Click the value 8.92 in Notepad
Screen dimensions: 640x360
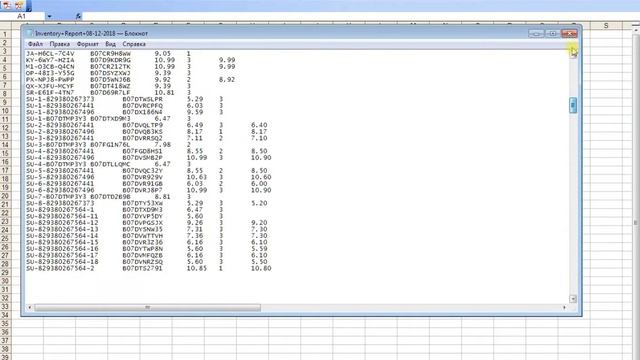click(227, 80)
